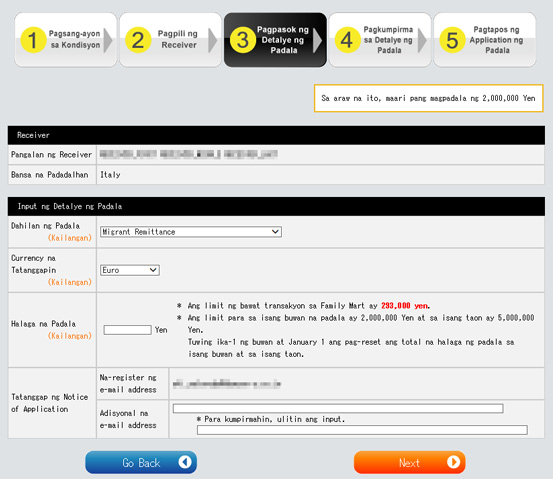This screenshot has width=553, height=479.
Task: Open the Euro currency dropdown
Action: (x=130, y=270)
